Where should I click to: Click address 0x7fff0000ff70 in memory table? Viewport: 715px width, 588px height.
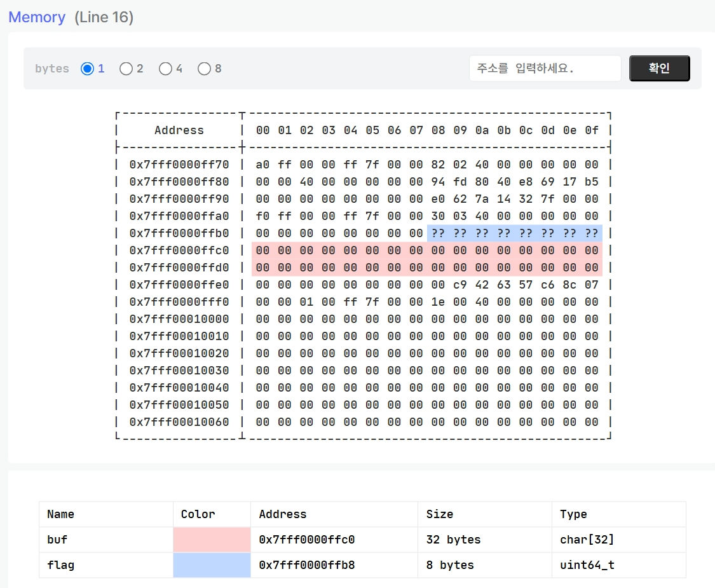point(179,165)
